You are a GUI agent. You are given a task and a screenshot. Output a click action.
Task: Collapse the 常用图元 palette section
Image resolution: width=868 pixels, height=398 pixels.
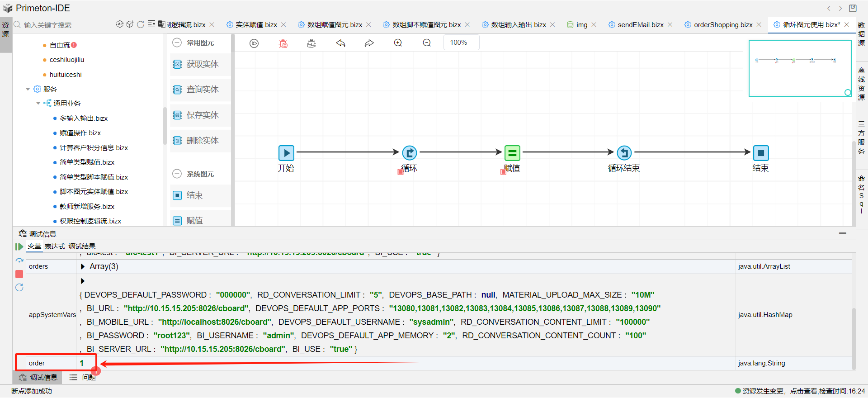[177, 43]
